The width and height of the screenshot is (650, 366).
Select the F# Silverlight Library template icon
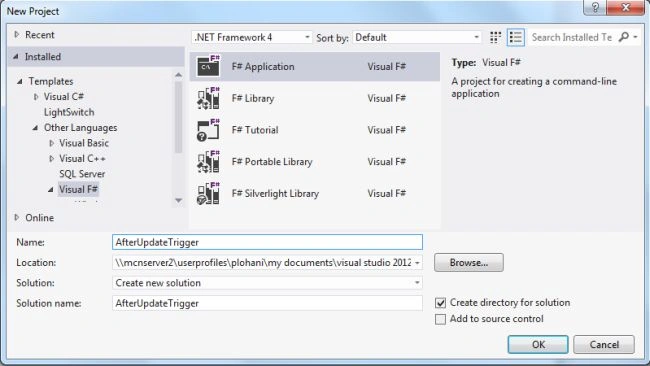[x=209, y=194]
